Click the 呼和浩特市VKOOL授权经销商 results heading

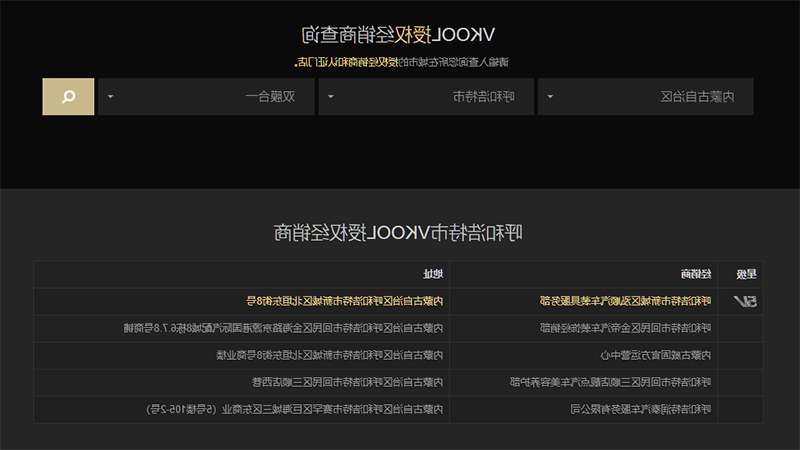(x=398, y=233)
